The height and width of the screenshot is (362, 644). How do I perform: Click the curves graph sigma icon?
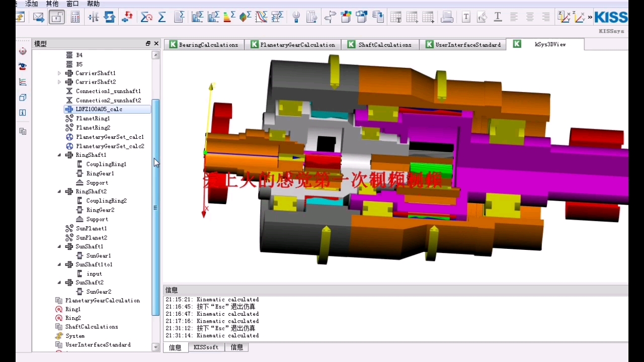(x=261, y=17)
